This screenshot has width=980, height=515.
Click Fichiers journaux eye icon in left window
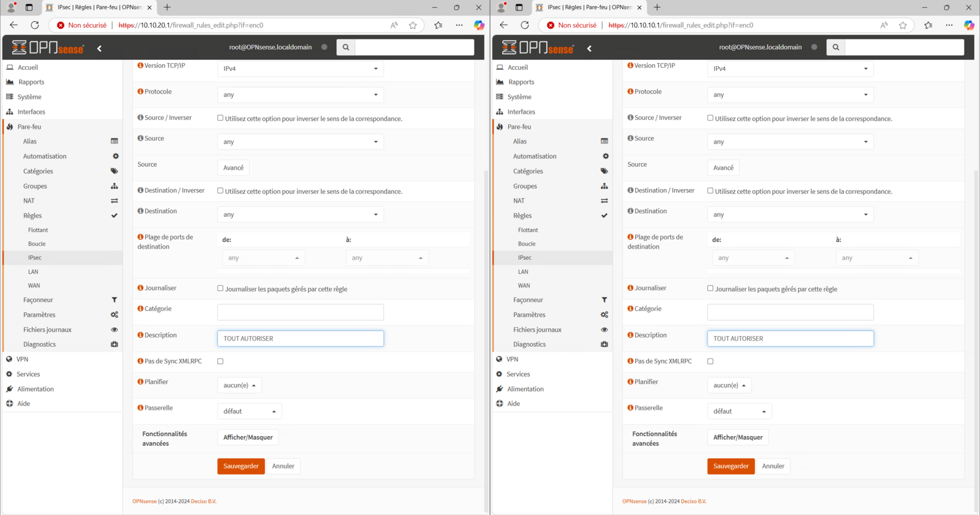click(114, 329)
